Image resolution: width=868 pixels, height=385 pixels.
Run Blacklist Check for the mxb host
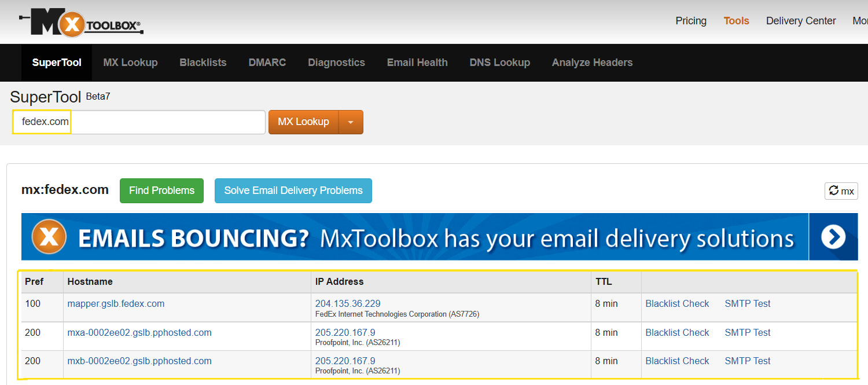pyautogui.click(x=677, y=361)
